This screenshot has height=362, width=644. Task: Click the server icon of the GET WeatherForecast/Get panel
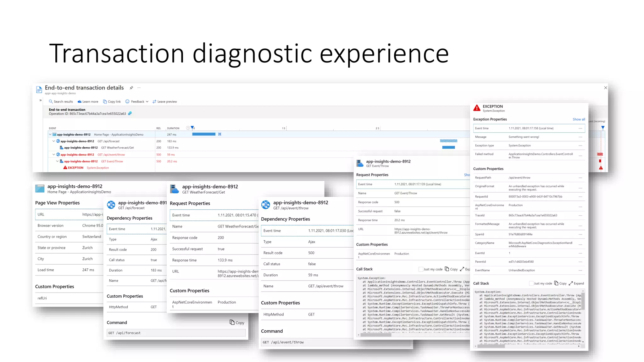click(x=175, y=189)
